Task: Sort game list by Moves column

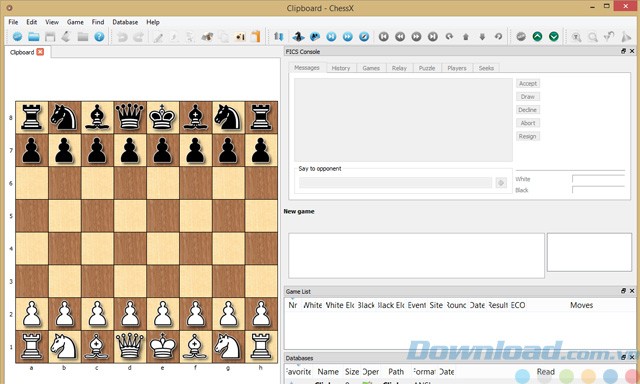Action: coord(581,305)
